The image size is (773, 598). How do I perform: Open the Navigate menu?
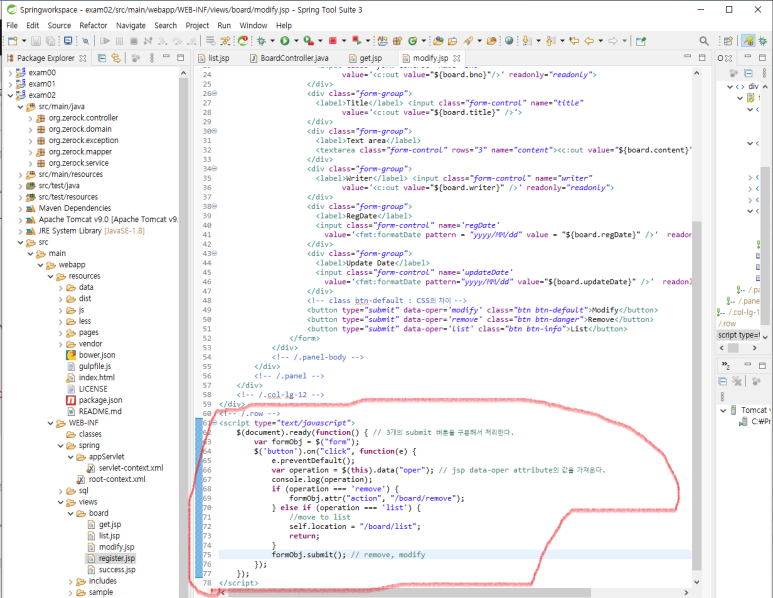[x=131, y=25]
